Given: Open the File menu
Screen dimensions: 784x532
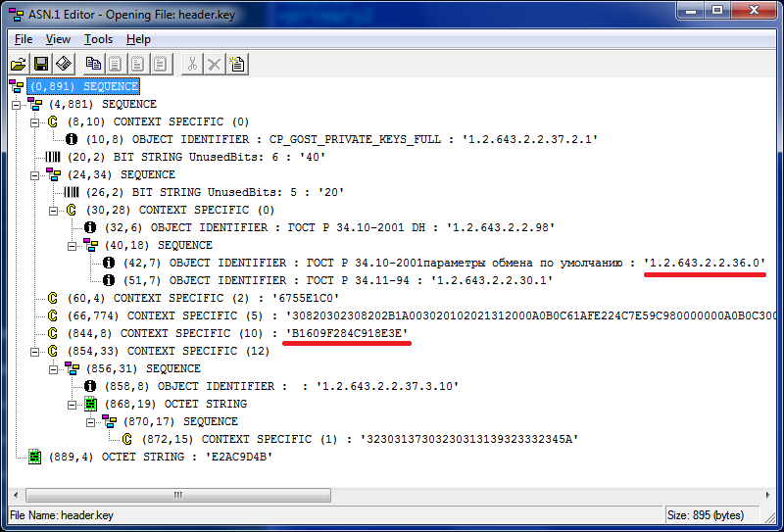Looking at the screenshot, I should click(23, 39).
